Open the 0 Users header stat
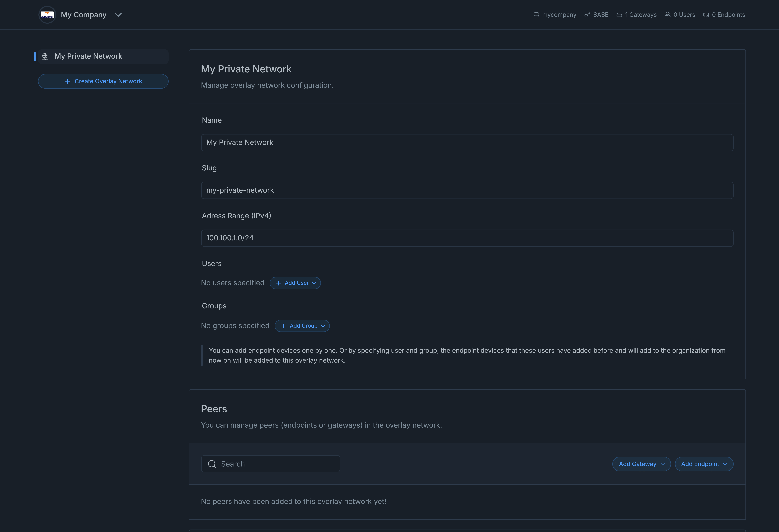This screenshot has height=532, width=779. pos(680,15)
